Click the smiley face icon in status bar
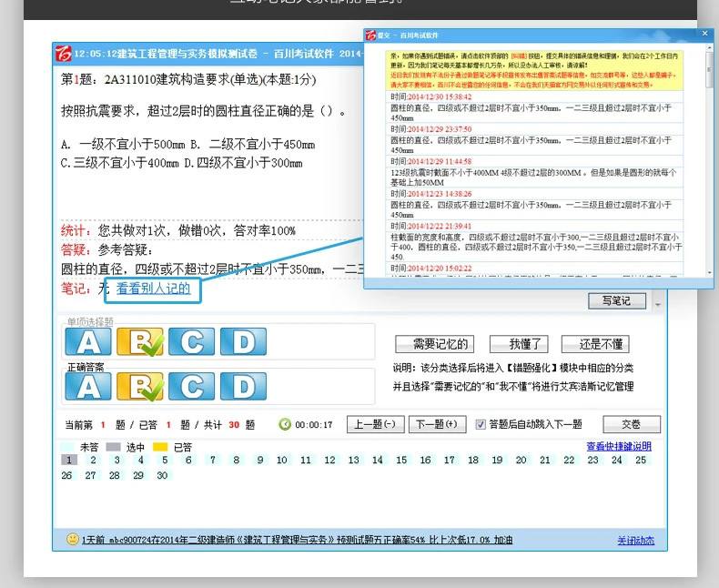This screenshot has height=588, width=719. click(x=73, y=539)
